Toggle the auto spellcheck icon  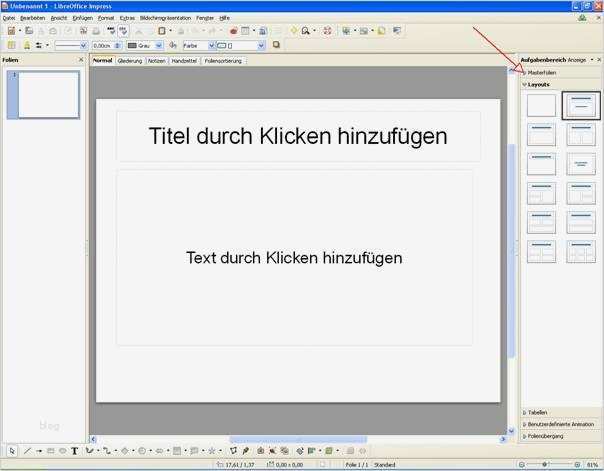123,31
